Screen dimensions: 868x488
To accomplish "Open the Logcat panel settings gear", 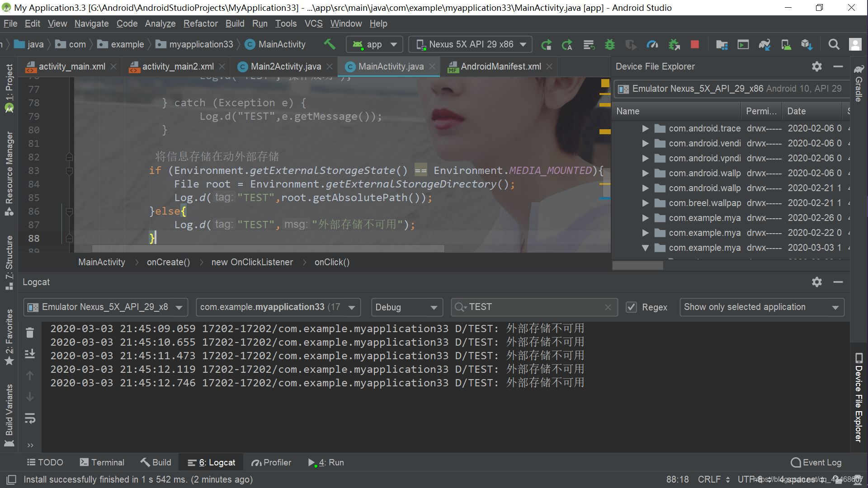I will tap(816, 282).
